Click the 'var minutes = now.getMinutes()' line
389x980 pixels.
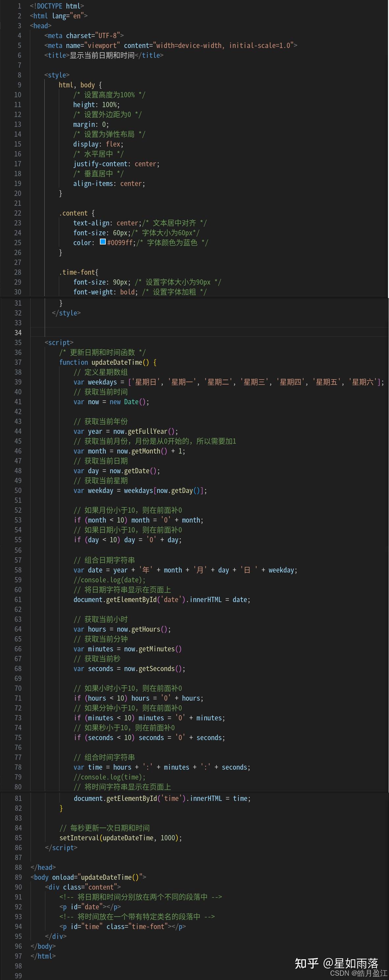pos(128,649)
